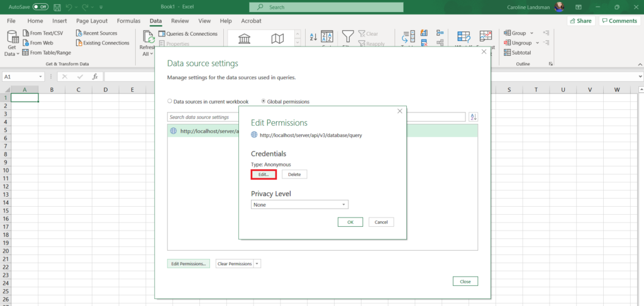This screenshot has width=644, height=306.
Task: Expand the Group dropdown arrow in ribbon
Action: pyautogui.click(x=531, y=33)
